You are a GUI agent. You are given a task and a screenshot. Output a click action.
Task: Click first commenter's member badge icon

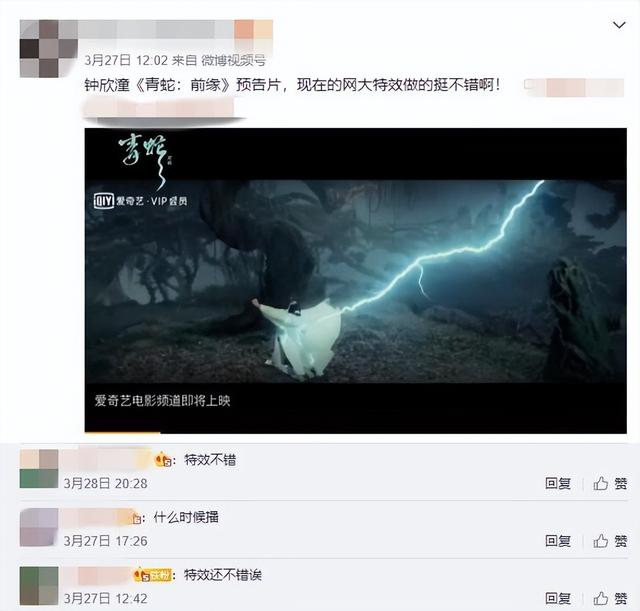coord(163,459)
